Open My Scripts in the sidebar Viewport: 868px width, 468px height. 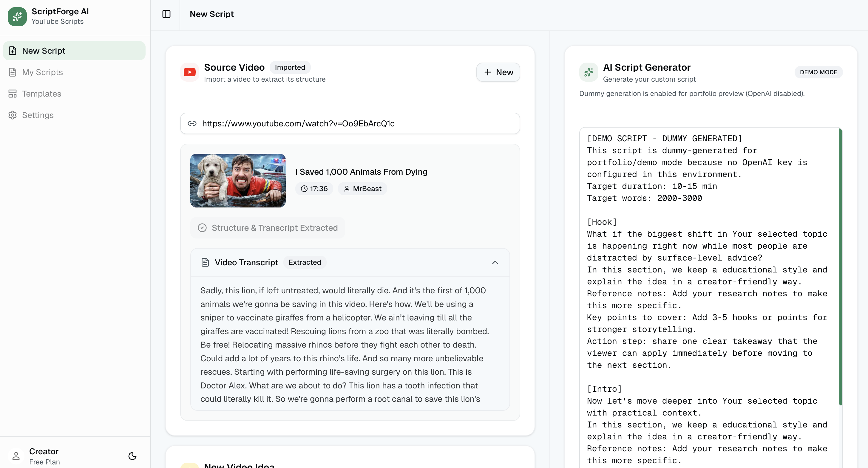[x=74, y=72]
